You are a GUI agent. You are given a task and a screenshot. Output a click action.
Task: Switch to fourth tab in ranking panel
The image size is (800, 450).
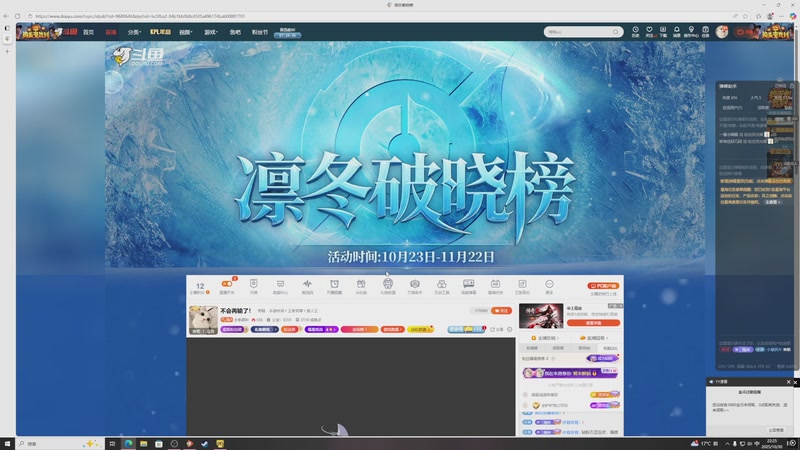tap(610, 348)
